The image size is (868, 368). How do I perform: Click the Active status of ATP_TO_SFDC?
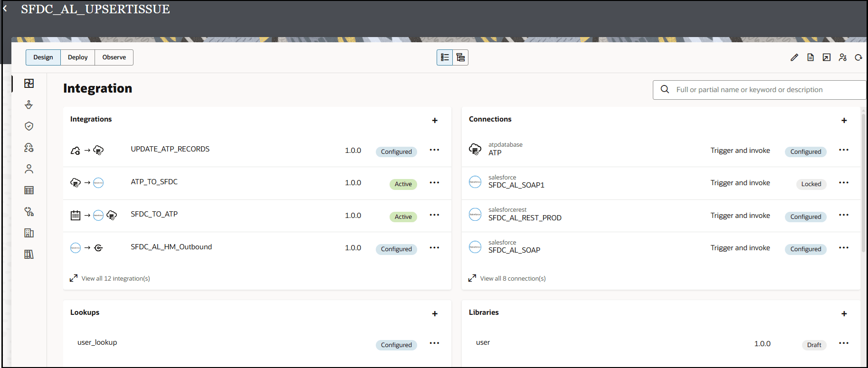(403, 184)
